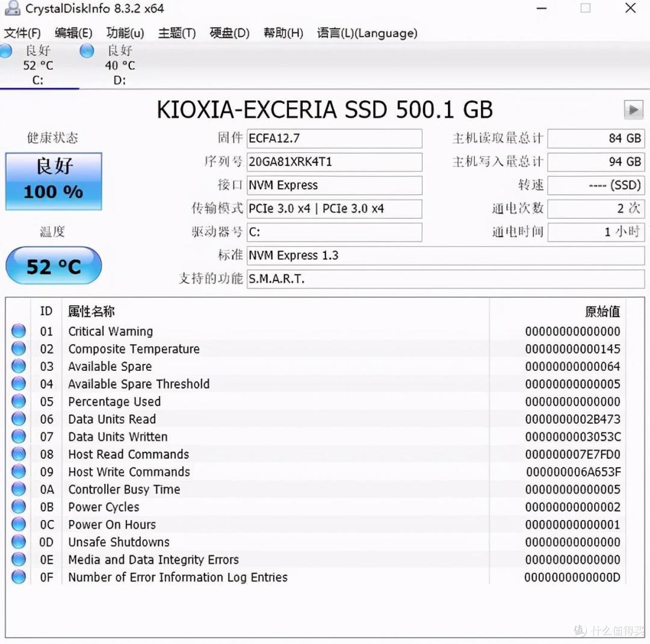Click status orb for Unsafe Shutdowns row

pyautogui.click(x=19, y=542)
